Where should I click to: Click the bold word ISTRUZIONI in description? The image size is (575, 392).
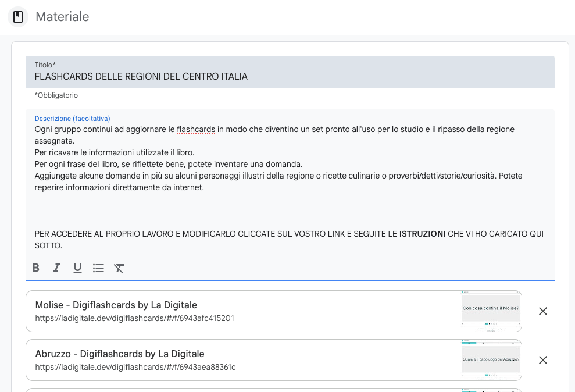tap(422, 234)
